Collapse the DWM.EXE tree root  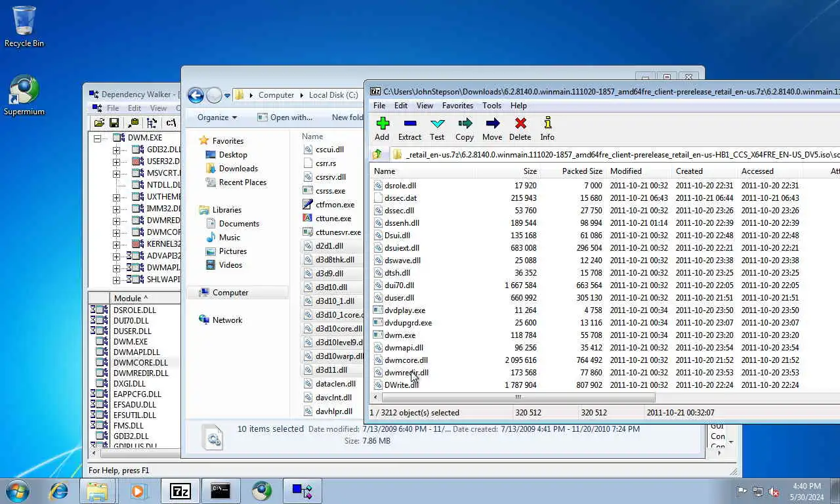click(x=97, y=138)
